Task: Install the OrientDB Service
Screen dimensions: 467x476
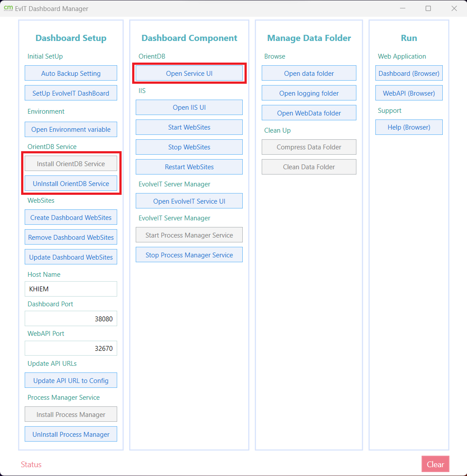Action: [x=70, y=164]
